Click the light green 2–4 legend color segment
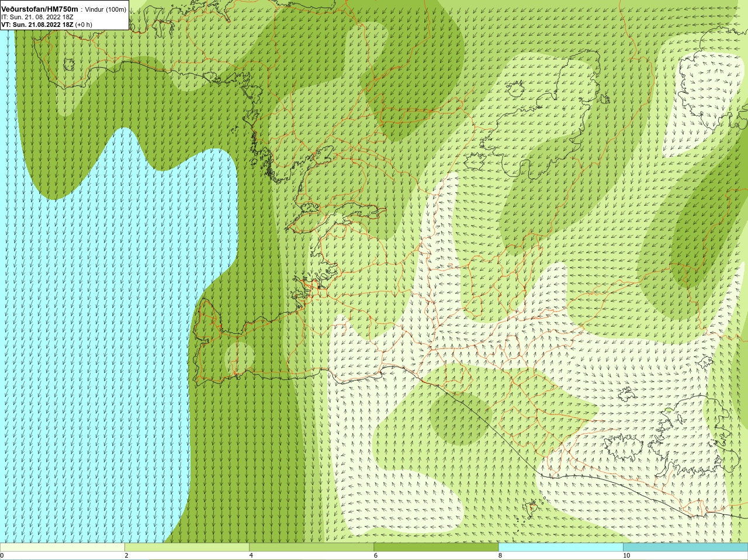This screenshot has width=748, height=560. pos(187,547)
